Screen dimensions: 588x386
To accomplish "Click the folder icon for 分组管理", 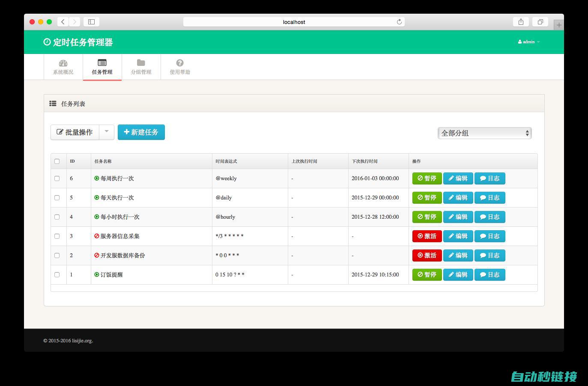I will (x=141, y=62).
